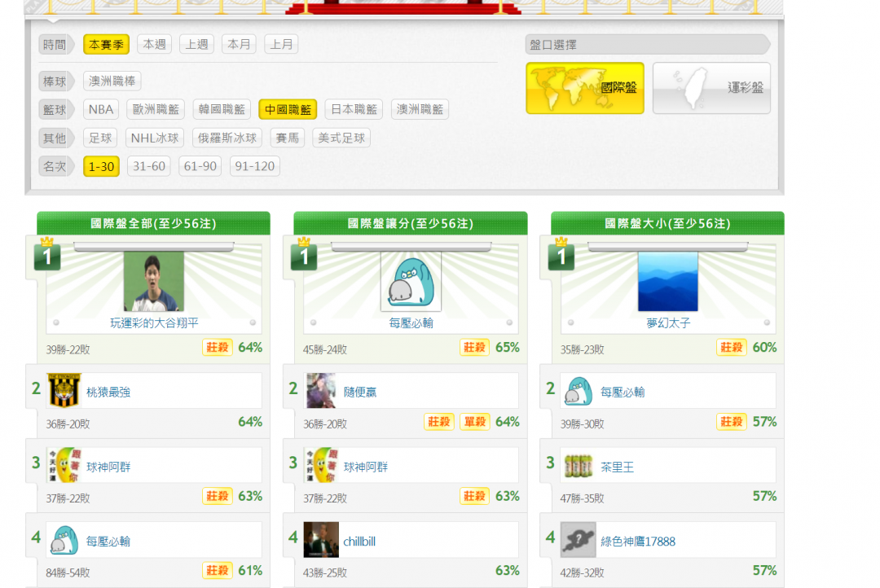Click 玩運彩的大谷翔平 avatar photo
The width and height of the screenshot is (880, 588).
click(153, 282)
